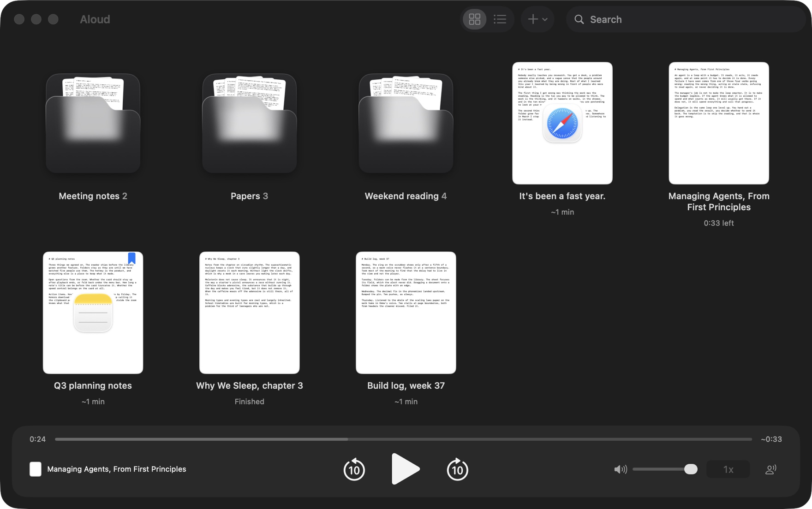Click the '~1 min' under Q3 planning notes

pos(93,402)
